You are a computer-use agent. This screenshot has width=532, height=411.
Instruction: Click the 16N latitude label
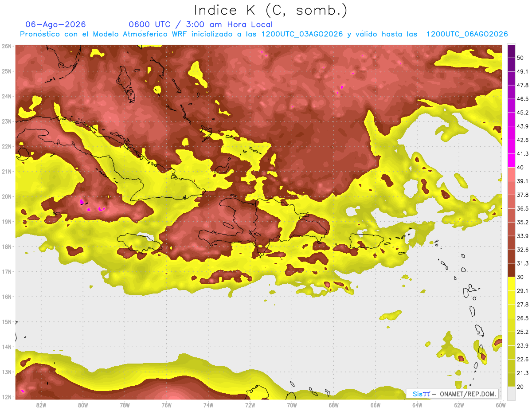click(x=7, y=297)
